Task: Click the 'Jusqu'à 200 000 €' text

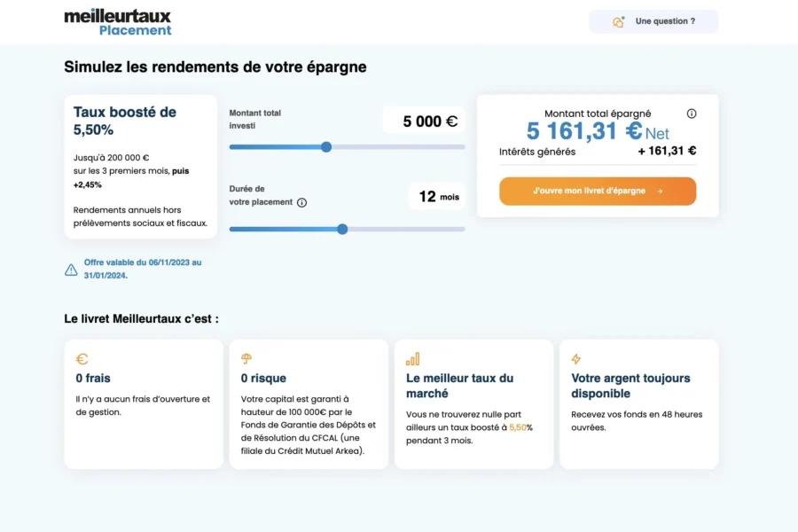Action: tap(111, 158)
